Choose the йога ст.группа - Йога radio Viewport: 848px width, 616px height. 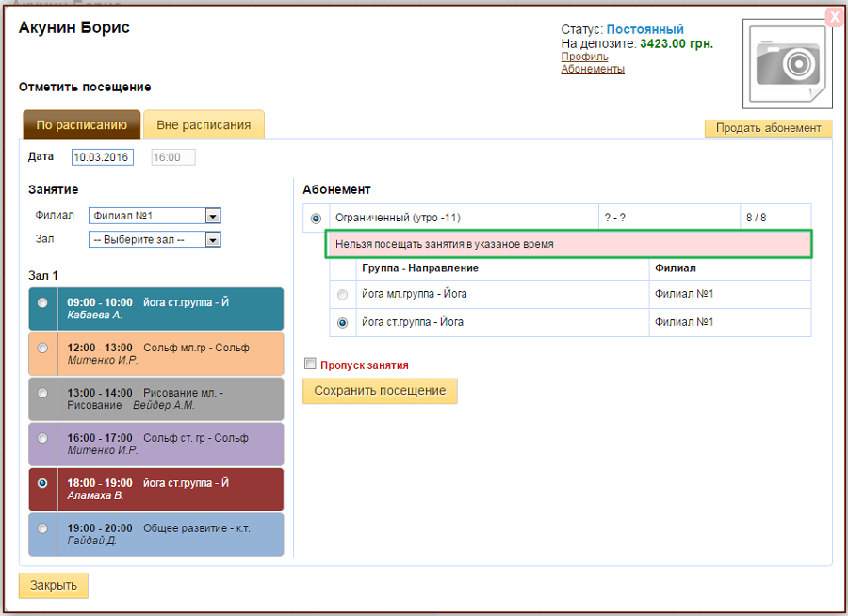342,323
